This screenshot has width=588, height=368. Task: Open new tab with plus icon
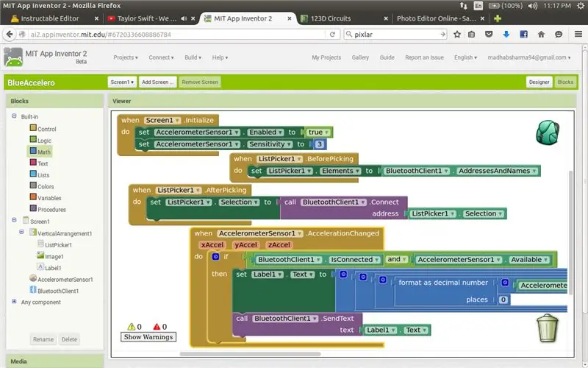(498, 18)
